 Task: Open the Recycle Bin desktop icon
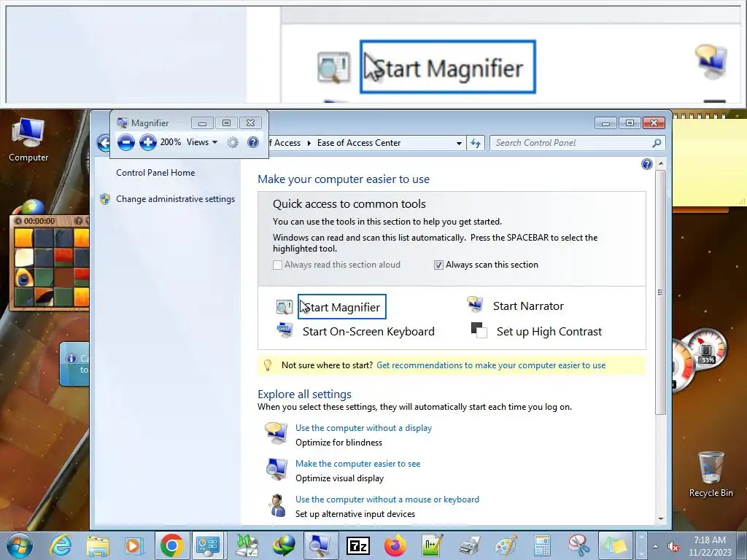coord(711,474)
